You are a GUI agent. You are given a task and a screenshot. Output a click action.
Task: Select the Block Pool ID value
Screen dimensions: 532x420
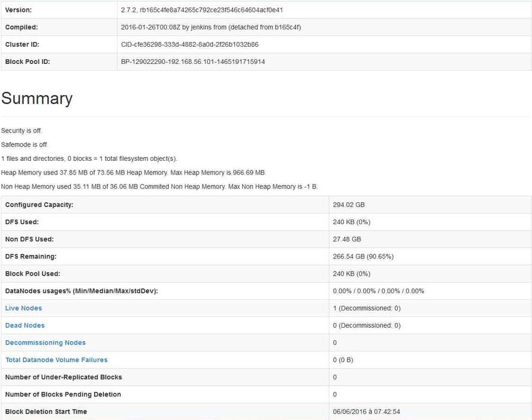click(x=193, y=62)
